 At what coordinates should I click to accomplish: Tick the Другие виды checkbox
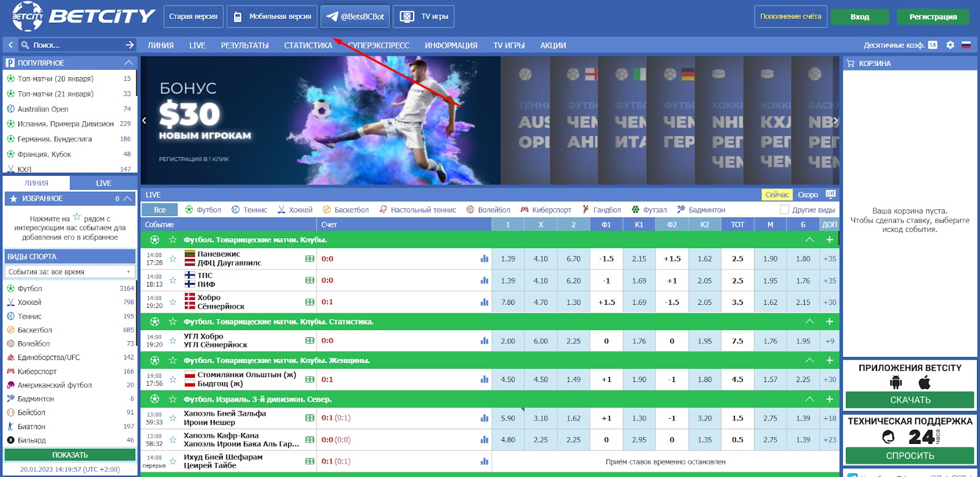[x=784, y=209]
